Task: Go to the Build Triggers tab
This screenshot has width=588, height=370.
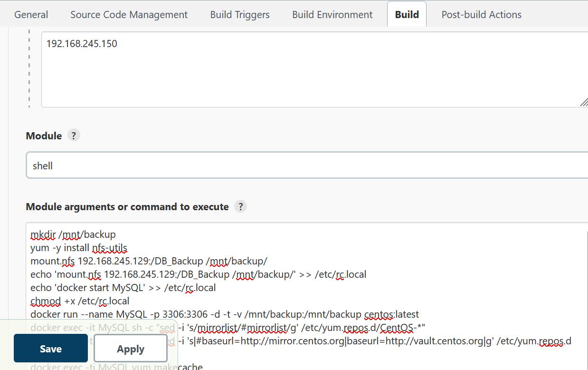Action: (x=240, y=14)
